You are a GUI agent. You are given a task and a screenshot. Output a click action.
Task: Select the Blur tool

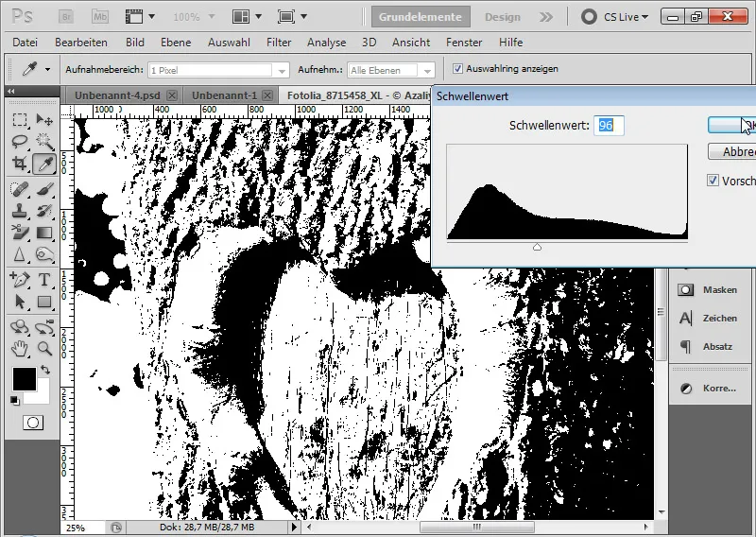tap(19, 254)
